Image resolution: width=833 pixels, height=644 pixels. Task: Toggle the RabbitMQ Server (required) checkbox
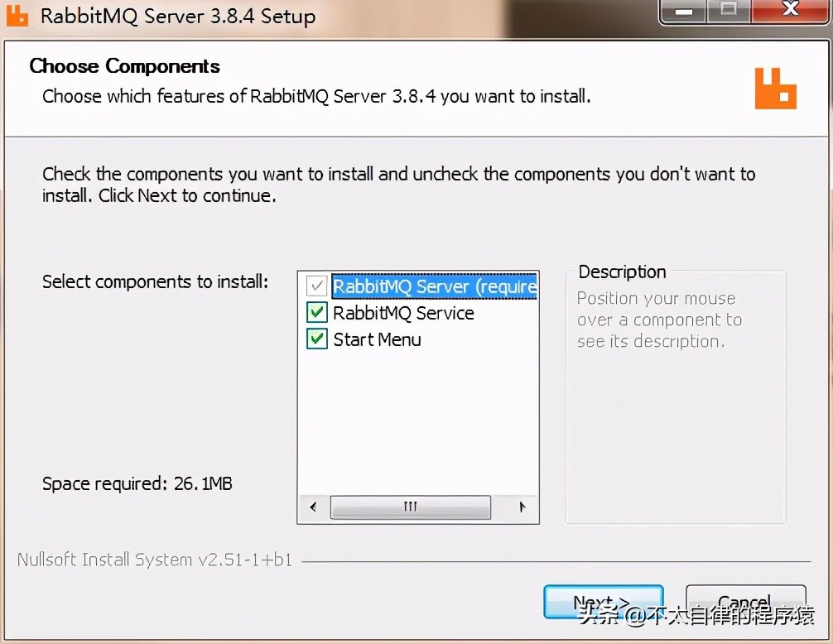(x=316, y=286)
